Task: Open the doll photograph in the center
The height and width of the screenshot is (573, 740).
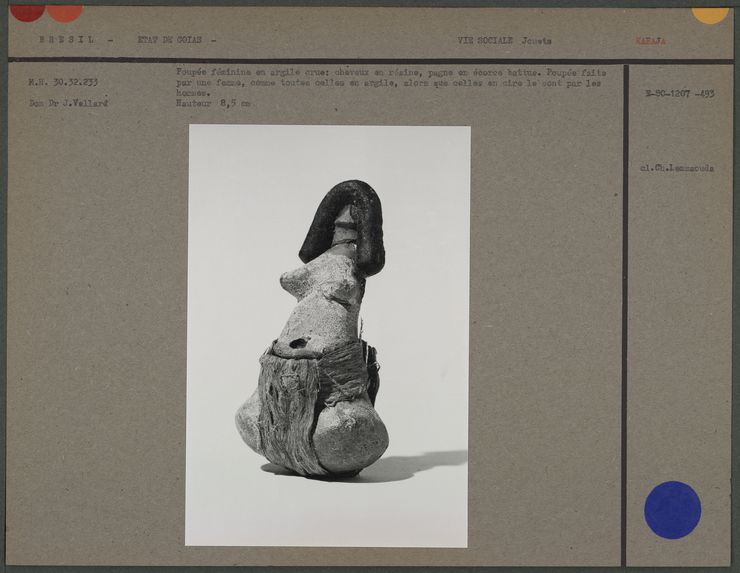Action: 328,335
